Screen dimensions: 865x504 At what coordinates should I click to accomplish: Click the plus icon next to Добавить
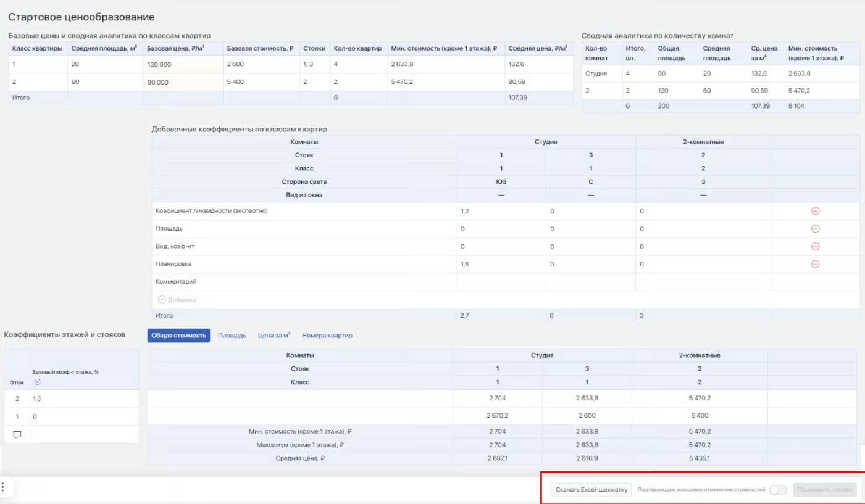162,300
